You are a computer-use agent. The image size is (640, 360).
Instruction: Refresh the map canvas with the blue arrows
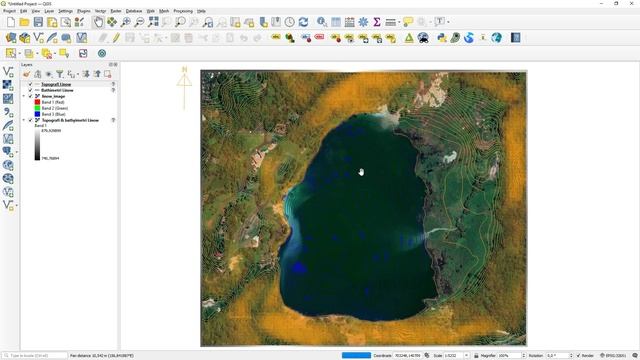pyautogui.click(x=303, y=22)
